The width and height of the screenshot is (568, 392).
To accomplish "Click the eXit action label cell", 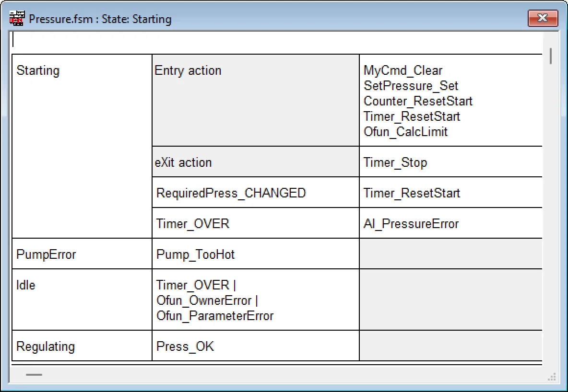I will tap(182, 162).
